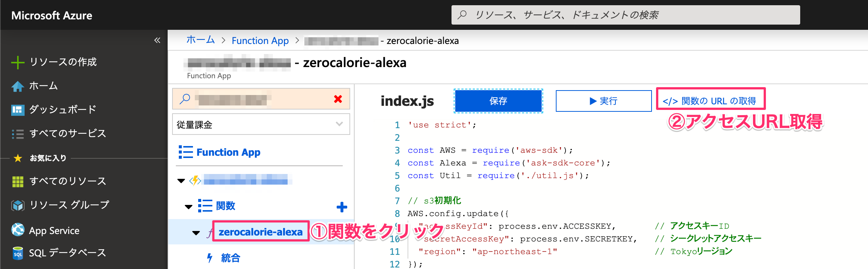Click 関数の URL の取得 link
This screenshot has width=868, height=269.
coord(709,101)
